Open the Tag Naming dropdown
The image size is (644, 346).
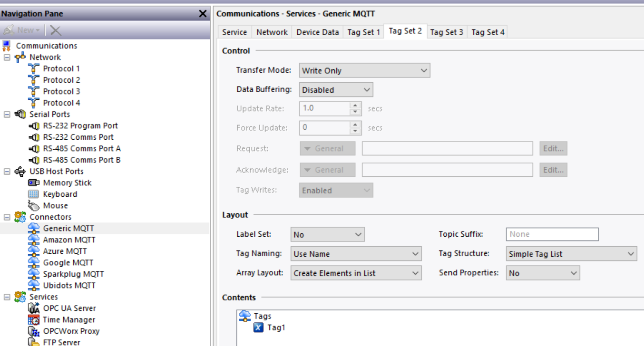356,254
